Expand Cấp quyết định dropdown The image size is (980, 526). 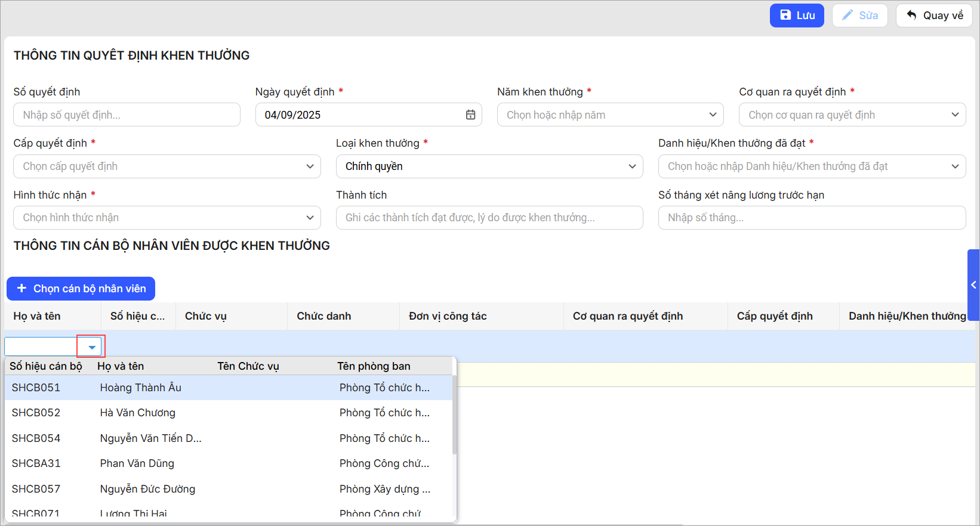(310, 166)
